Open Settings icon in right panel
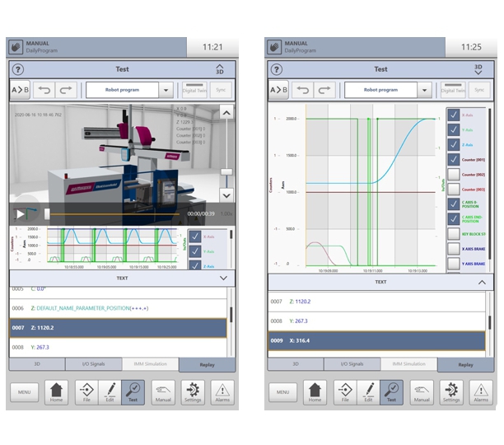 pyautogui.click(x=451, y=392)
